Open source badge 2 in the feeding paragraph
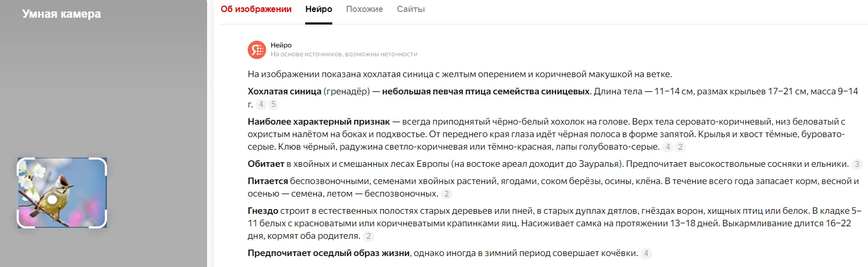868x267 pixels. [446, 194]
